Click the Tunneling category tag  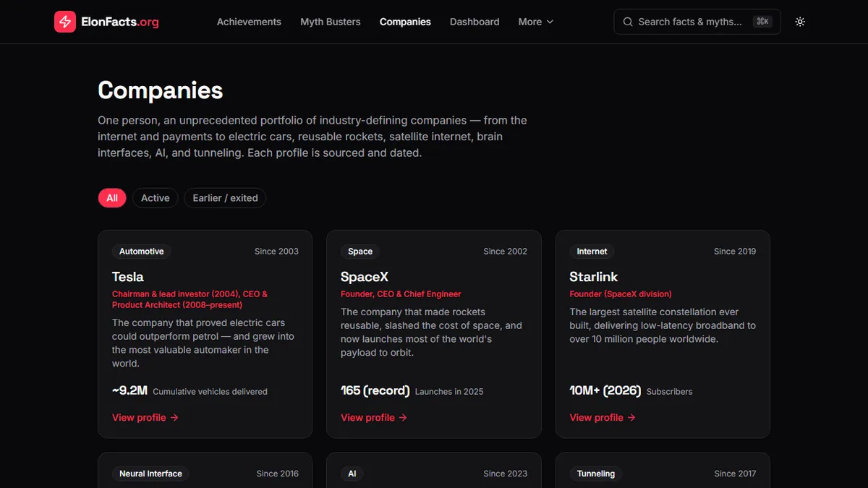[596, 474]
